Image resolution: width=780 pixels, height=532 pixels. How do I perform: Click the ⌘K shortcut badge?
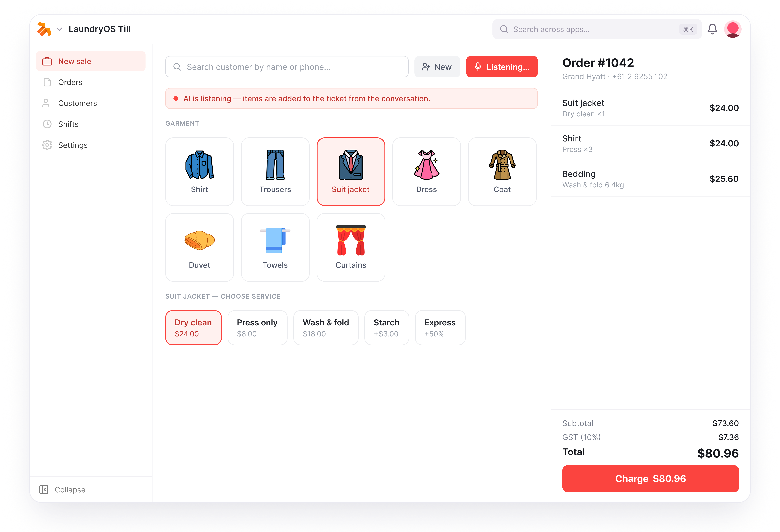(x=688, y=29)
